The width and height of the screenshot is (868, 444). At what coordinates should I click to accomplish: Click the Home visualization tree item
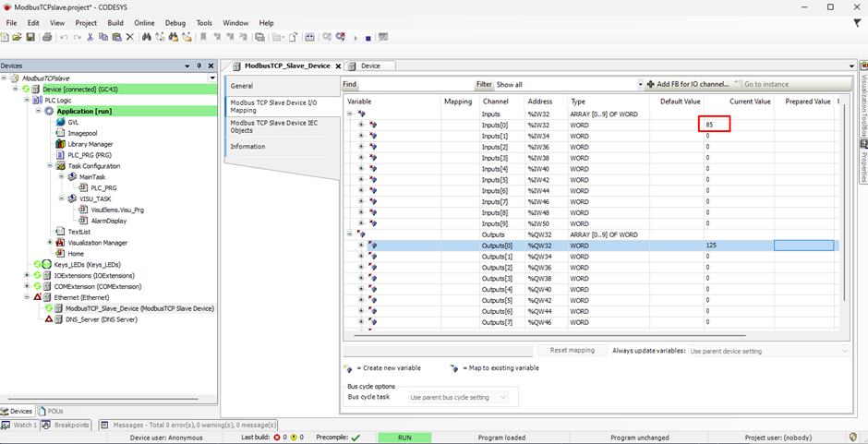[x=76, y=254]
